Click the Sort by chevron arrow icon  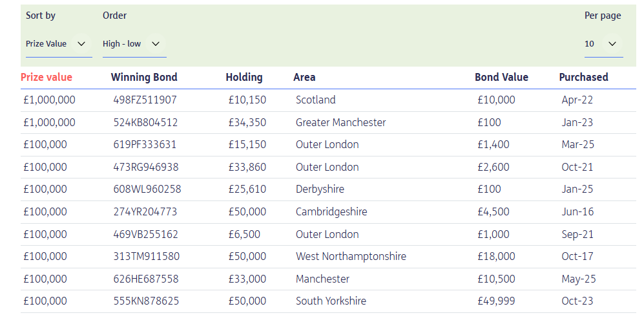(x=81, y=44)
